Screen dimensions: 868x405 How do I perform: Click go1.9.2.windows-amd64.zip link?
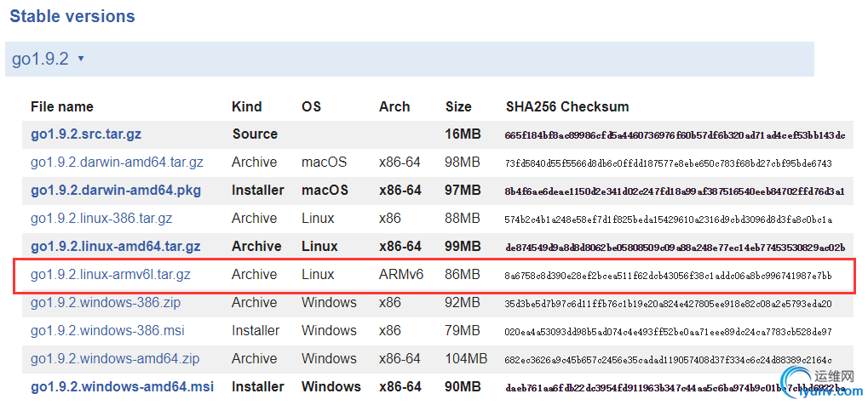[115, 359]
